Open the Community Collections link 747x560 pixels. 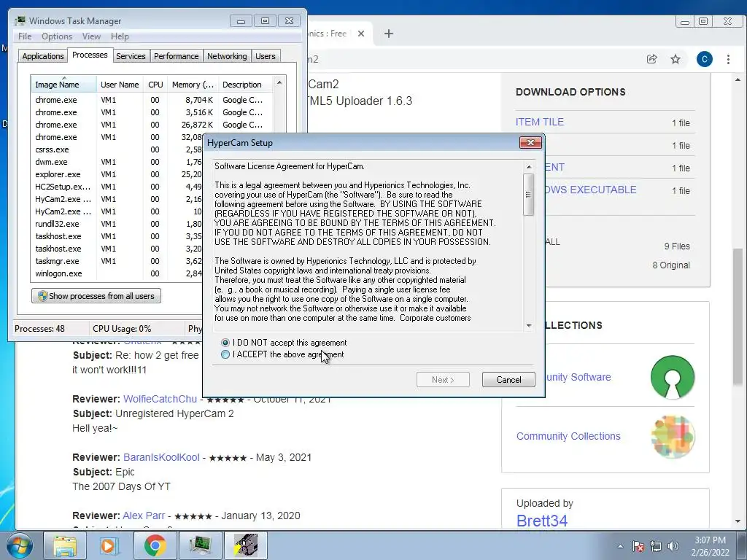point(568,436)
